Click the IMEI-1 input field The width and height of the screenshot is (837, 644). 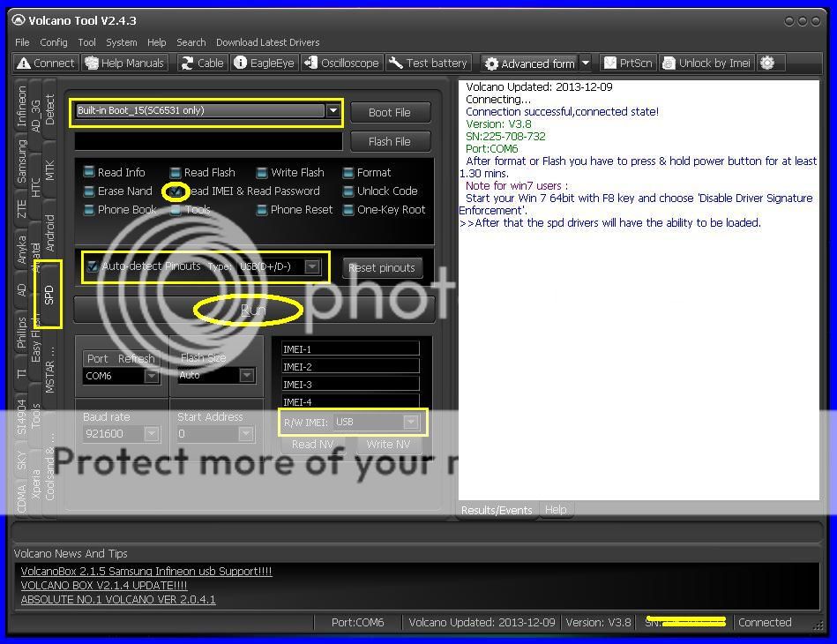349,349
